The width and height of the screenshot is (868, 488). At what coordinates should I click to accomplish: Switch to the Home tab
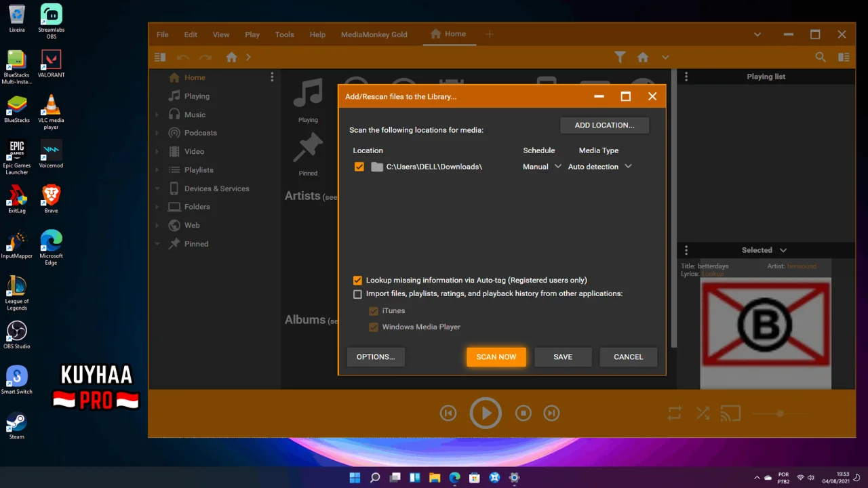tap(448, 34)
